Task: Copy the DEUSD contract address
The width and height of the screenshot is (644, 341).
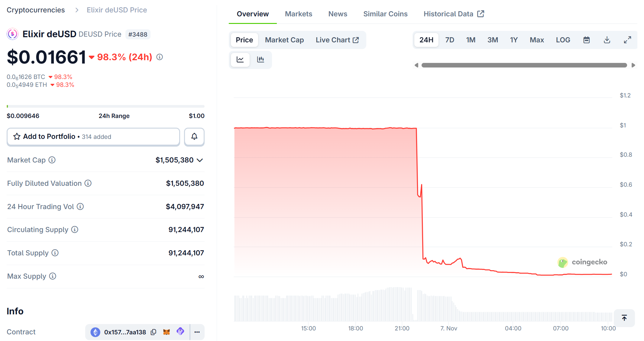Action: pos(153,332)
